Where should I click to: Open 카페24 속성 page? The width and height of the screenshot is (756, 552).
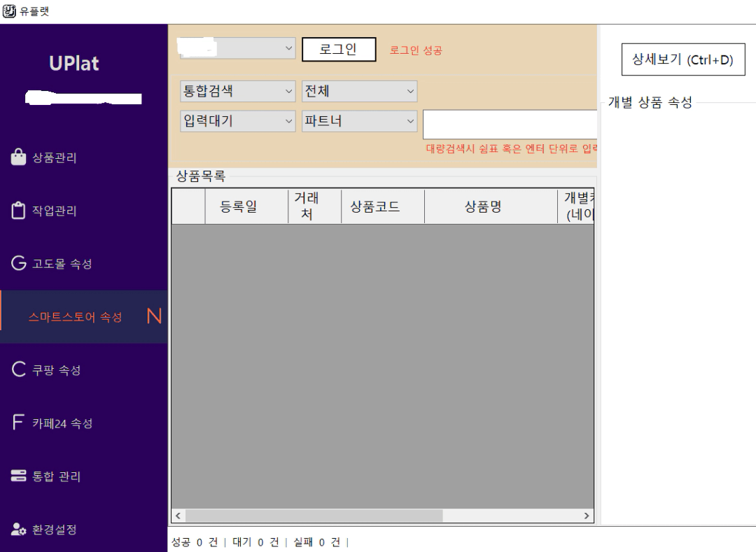pyautogui.click(x=84, y=423)
